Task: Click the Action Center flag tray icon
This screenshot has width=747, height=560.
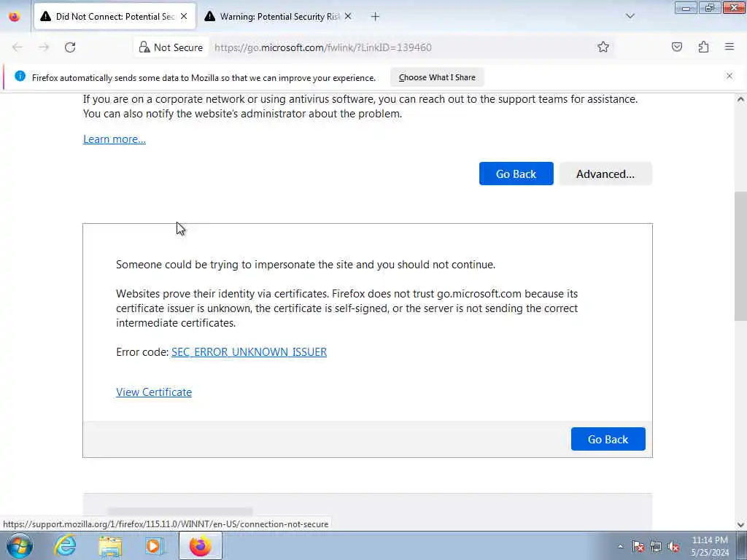Action: click(638, 546)
